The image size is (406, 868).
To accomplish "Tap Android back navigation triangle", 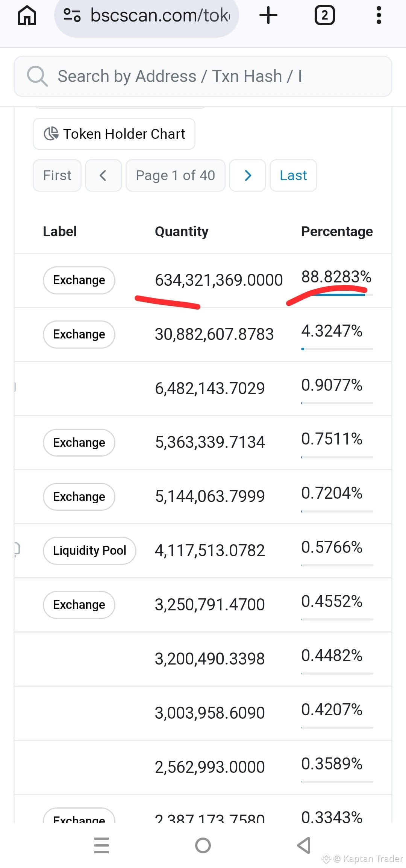I will (304, 845).
